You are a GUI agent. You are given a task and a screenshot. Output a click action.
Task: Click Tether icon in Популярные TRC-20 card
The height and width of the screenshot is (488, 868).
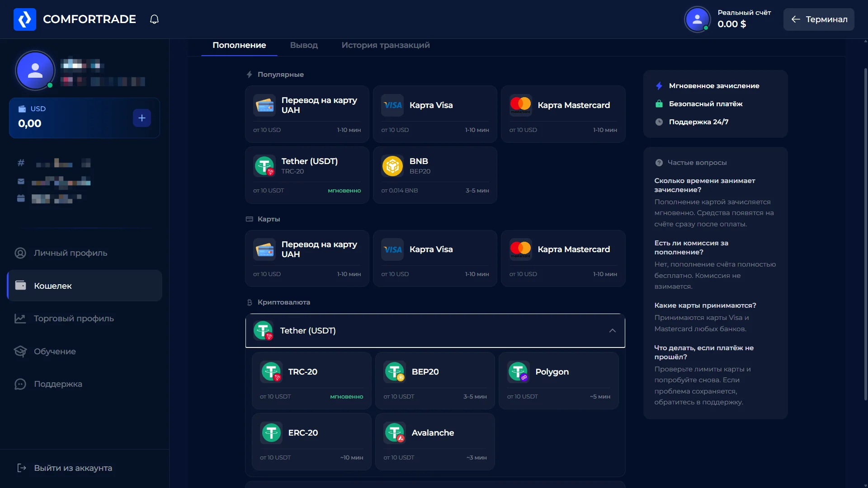point(264,166)
